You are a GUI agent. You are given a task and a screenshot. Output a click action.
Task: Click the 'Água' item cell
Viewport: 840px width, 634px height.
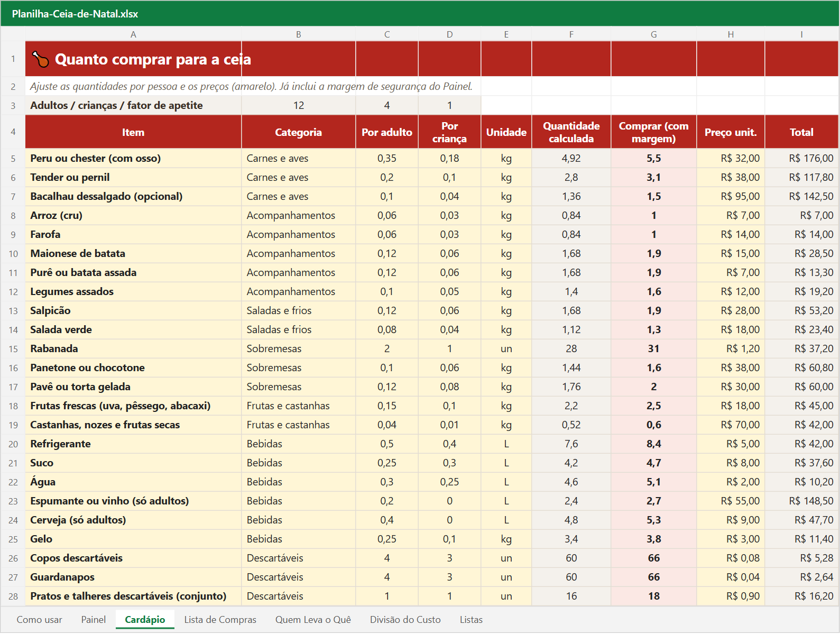(133, 482)
